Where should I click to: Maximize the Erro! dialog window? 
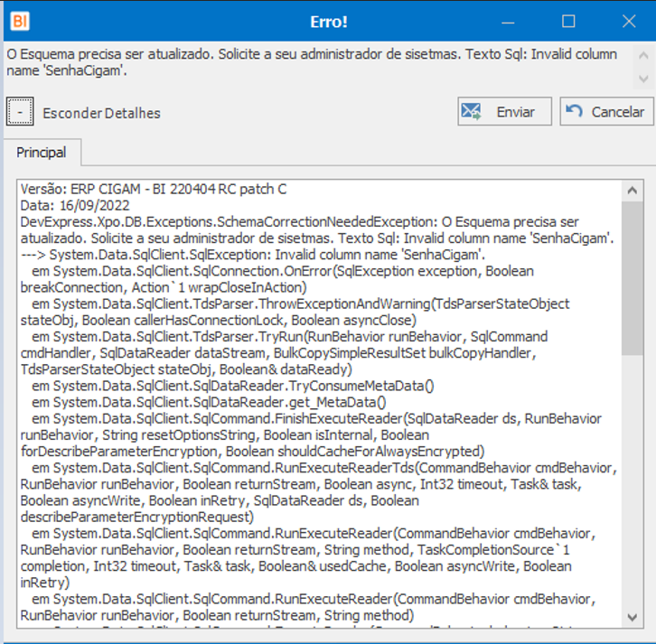point(568,21)
